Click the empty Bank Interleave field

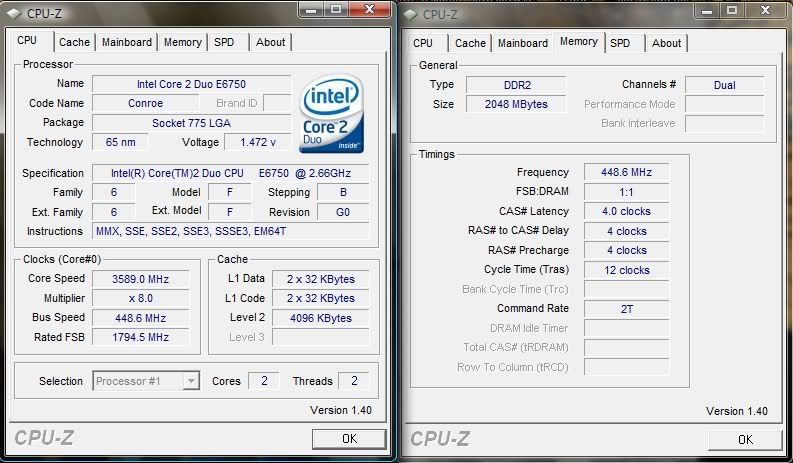[x=725, y=123]
